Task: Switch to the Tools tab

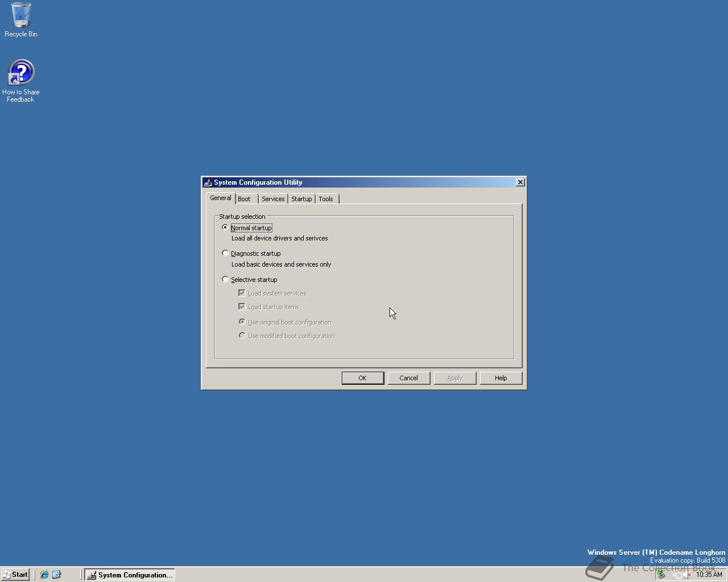Action: click(x=326, y=199)
